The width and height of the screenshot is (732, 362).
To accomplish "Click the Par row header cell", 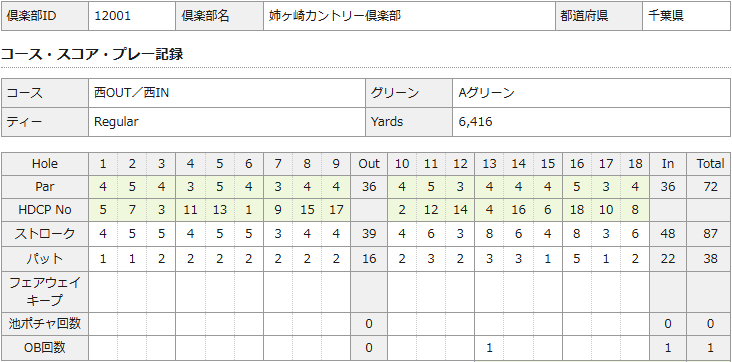I will (x=45, y=187).
